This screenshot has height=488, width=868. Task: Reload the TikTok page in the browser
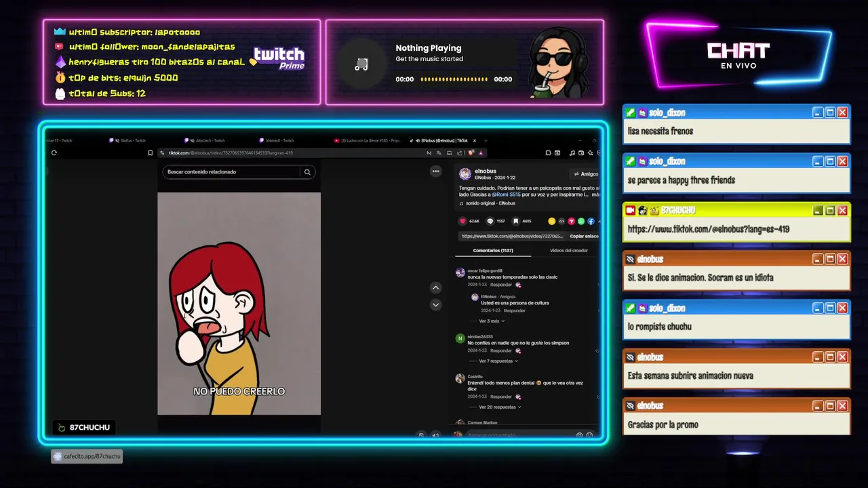(x=54, y=152)
